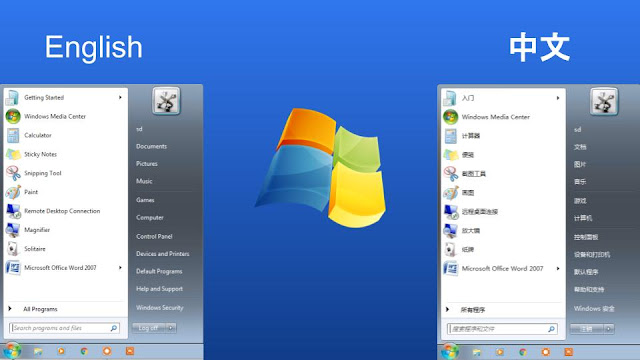The image size is (640, 360).
Task: Open Getting Started icon in English menu
Action: [x=12, y=98]
